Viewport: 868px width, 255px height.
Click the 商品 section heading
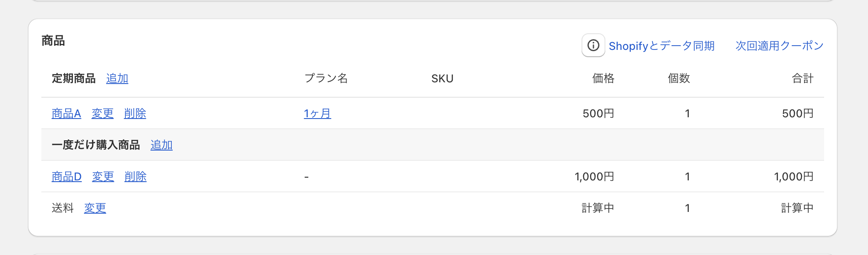click(x=53, y=41)
